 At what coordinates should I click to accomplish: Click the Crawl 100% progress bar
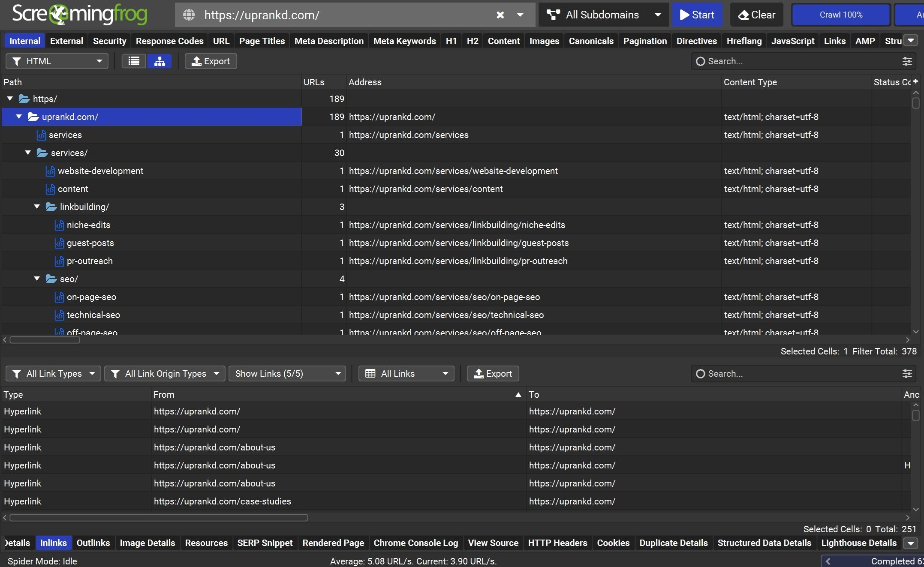(841, 15)
